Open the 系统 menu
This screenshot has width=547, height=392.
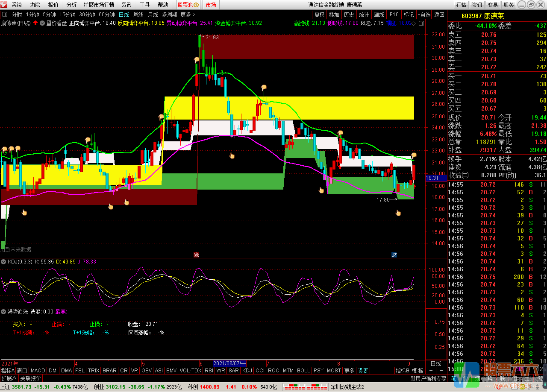tap(17, 5)
